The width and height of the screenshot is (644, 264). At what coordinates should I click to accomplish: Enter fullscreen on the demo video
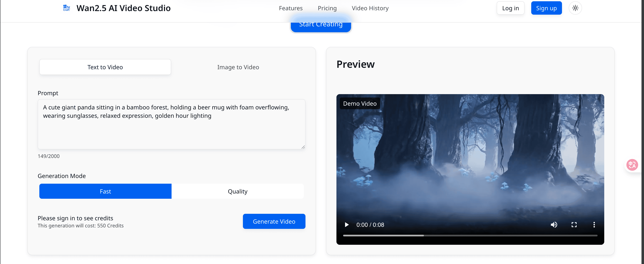pyautogui.click(x=574, y=224)
